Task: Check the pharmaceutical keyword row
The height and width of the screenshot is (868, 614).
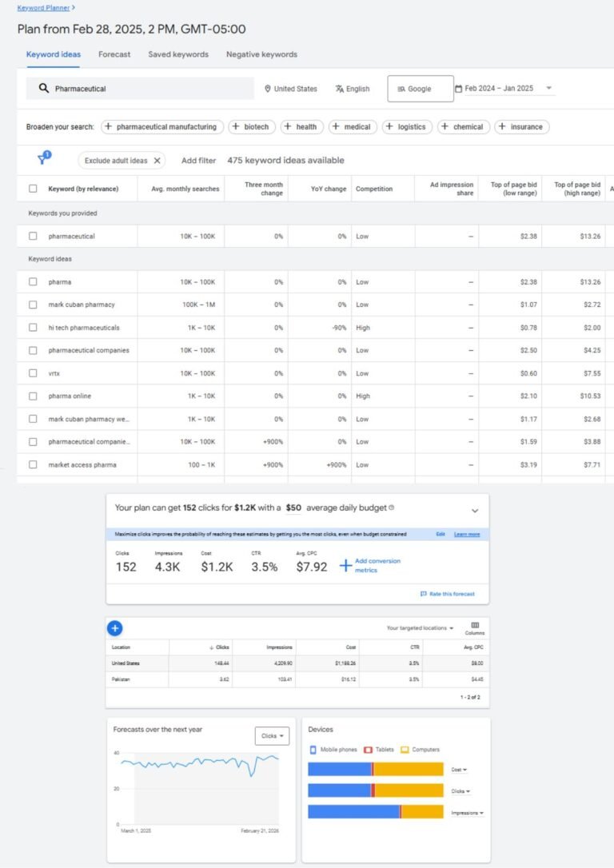Action: click(33, 236)
